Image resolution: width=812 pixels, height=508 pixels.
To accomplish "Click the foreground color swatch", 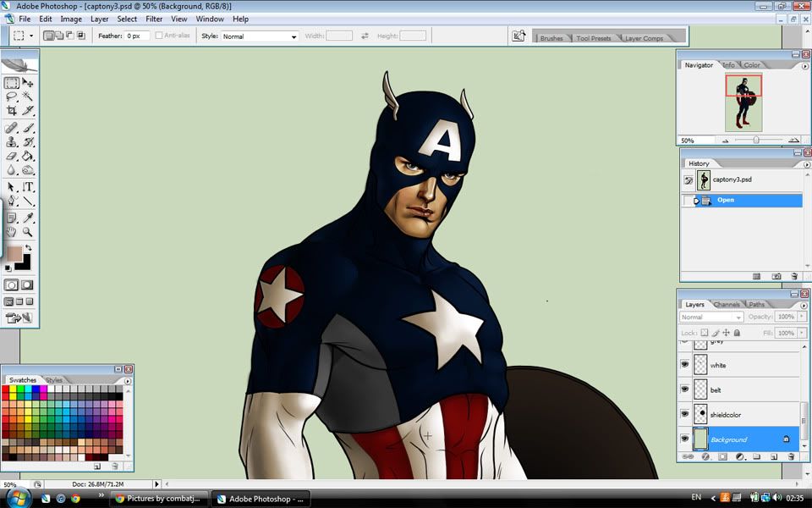I will pyautogui.click(x=14, y=253).
